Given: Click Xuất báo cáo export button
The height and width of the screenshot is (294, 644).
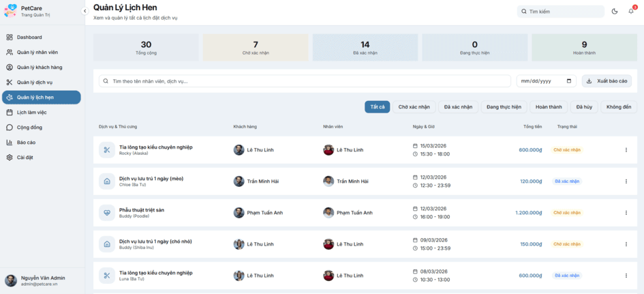Looking at the screenshot, I should pos(607,81).
